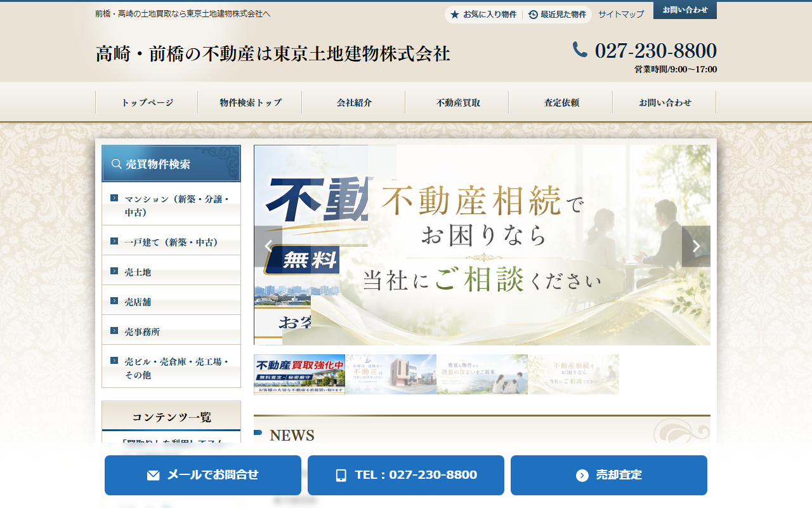The height and width of the screenshot is (508, 812).
Task: View 最近見た物件 link
Action: pyautogui.click(x=563, y=15)
